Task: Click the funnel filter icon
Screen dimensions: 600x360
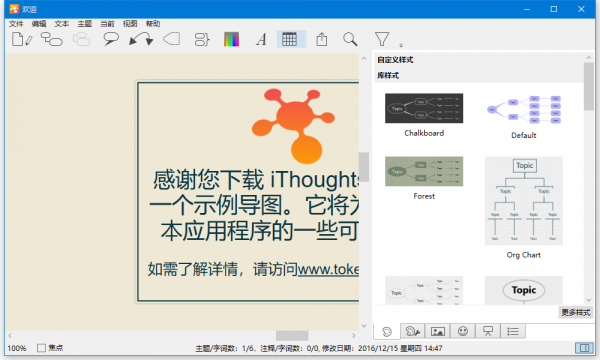Action: point(382,39)
